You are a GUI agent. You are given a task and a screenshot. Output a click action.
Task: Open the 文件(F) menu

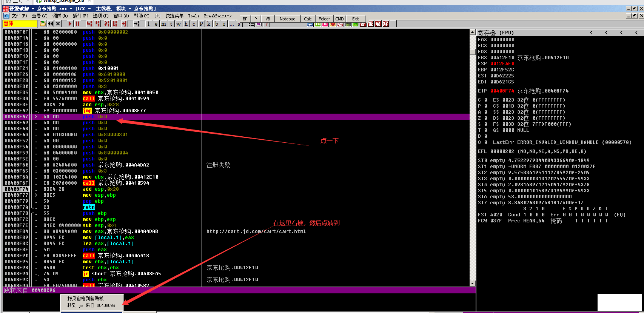click(19, 16)
